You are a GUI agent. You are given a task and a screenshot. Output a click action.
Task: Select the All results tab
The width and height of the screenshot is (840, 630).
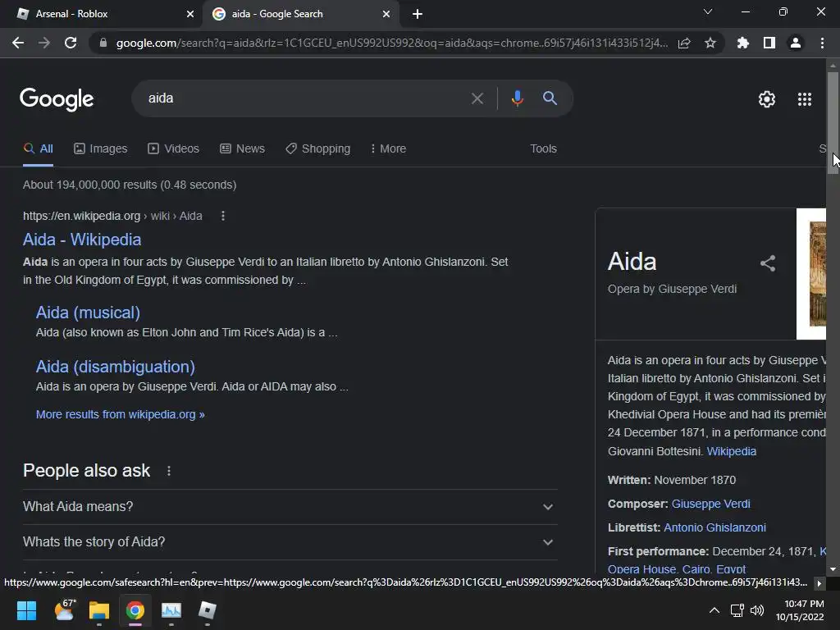(38, 149)
